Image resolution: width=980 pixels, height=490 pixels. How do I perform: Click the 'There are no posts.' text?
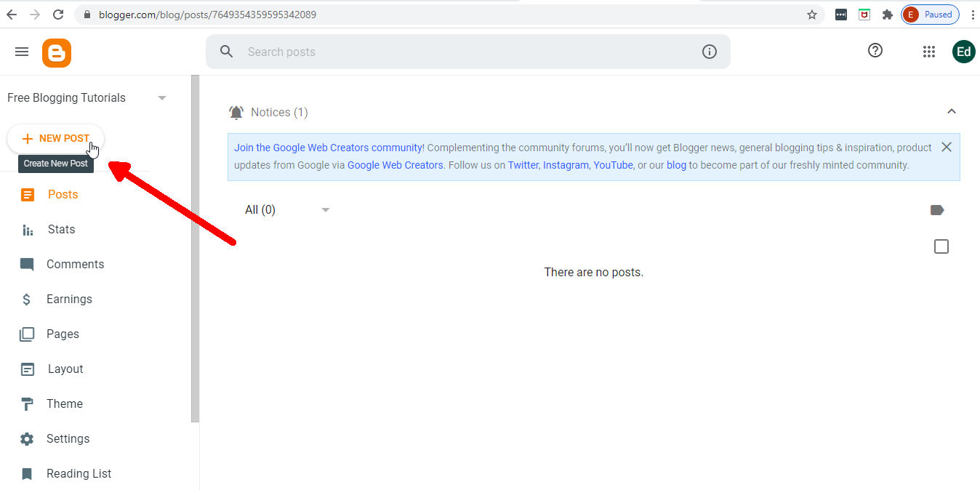click(x=594, y=273)
